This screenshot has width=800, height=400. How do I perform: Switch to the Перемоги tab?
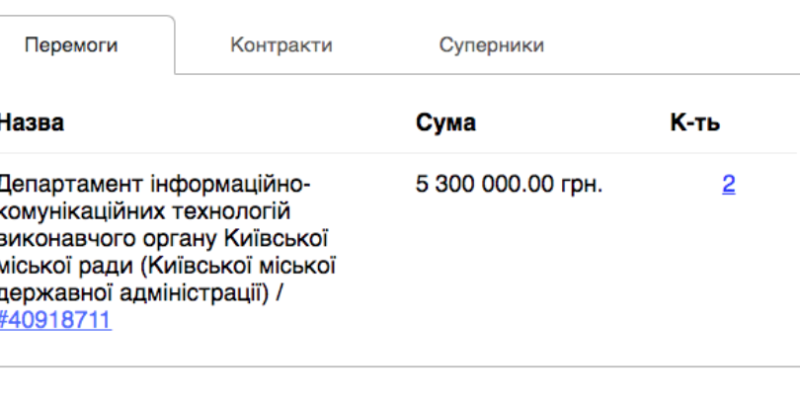(x=72, y=45)
